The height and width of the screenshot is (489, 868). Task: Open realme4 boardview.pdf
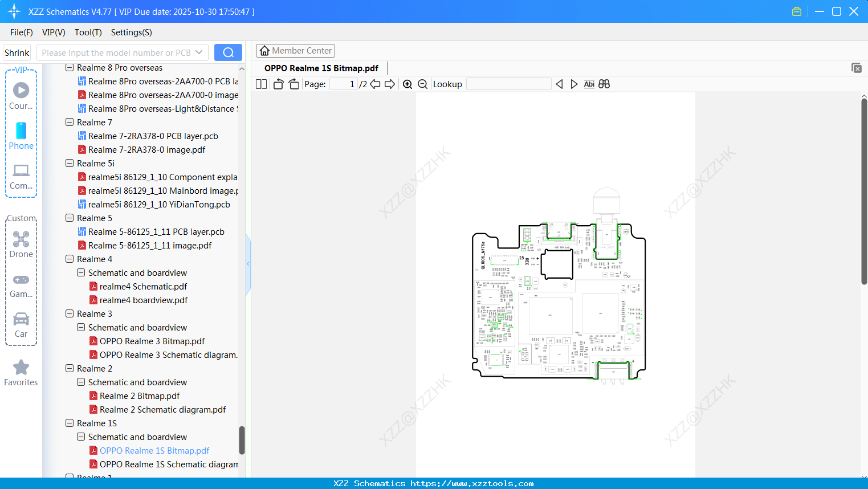[138, 300]
